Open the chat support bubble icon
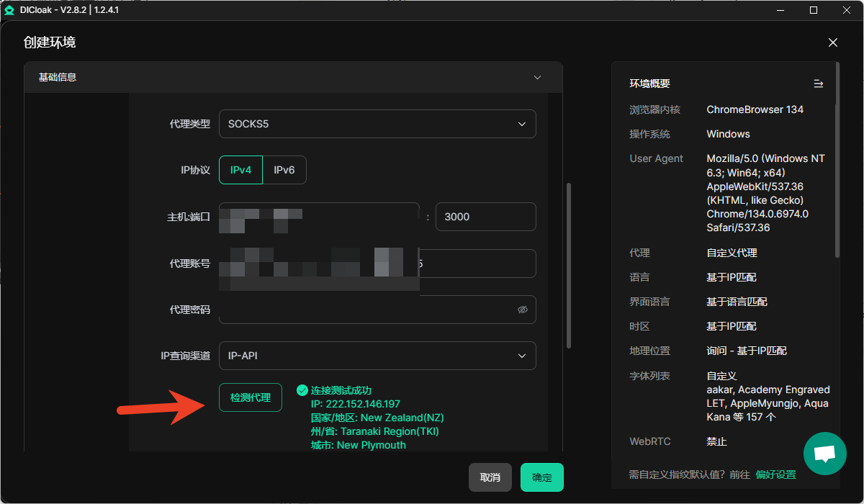Image resolution: width=864 pixels, height=504 pixels. pos(824,454)
